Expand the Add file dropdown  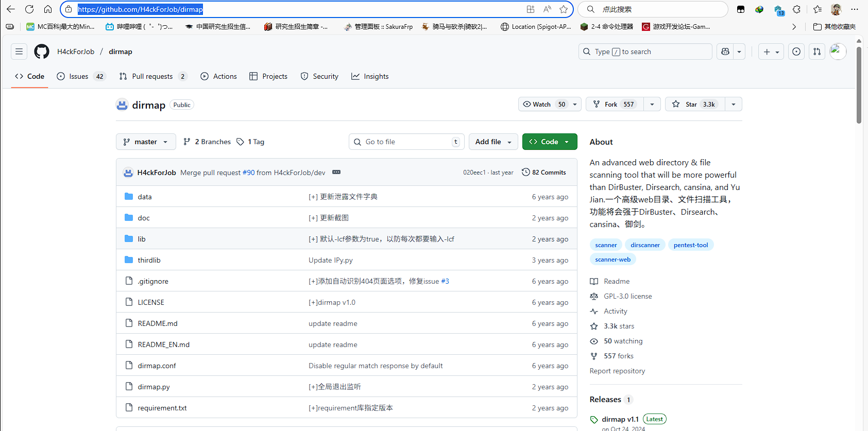(x=493, y=142)
